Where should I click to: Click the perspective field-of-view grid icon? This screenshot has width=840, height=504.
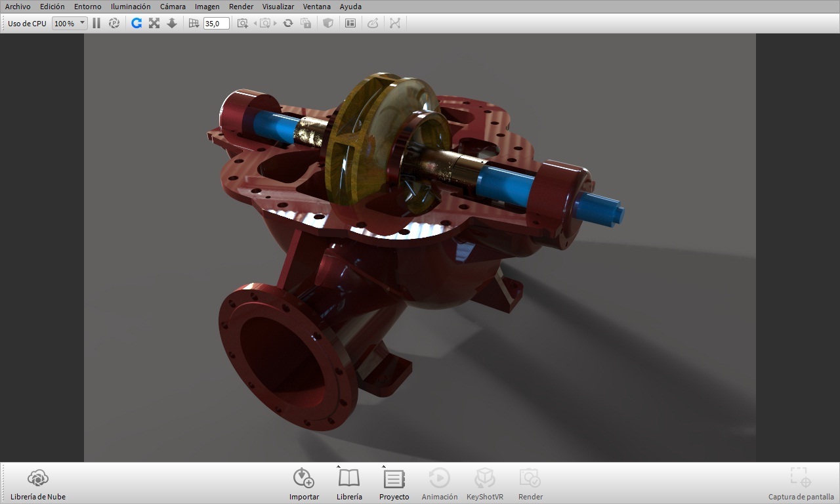[x=194, y=23]
